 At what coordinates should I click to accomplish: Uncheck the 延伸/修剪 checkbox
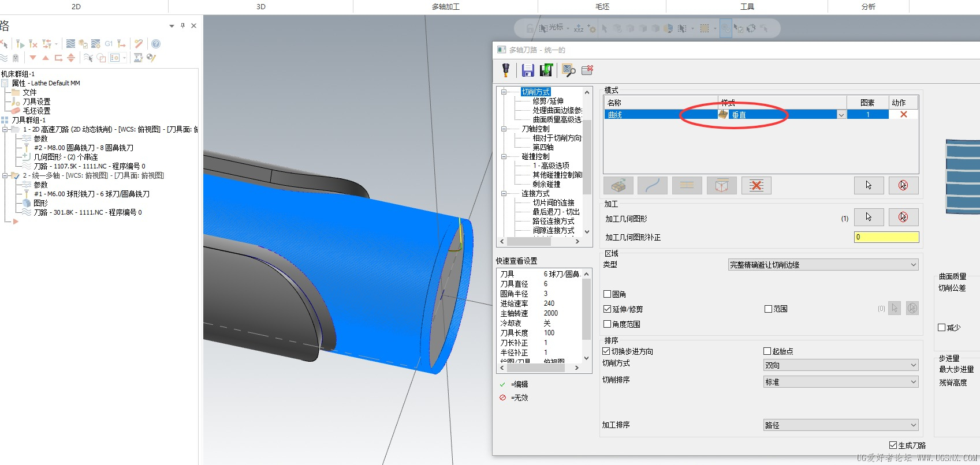pyautogui.click(x=608, y=309)
